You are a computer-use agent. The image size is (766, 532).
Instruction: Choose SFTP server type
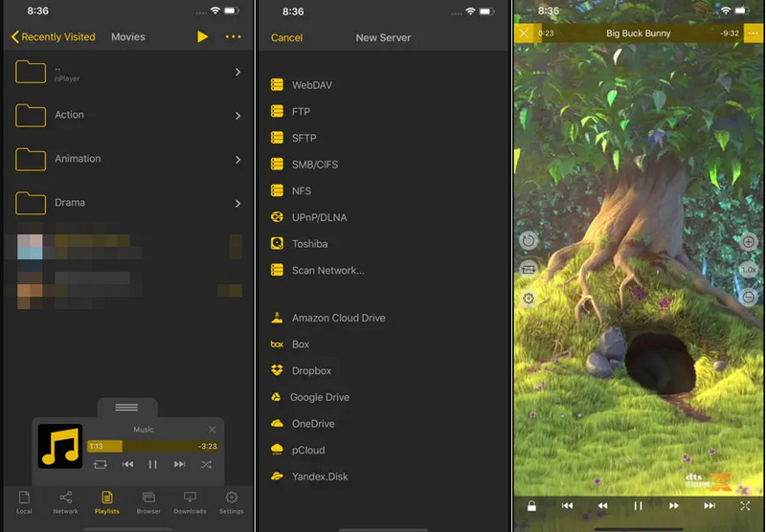coord(384,138)
